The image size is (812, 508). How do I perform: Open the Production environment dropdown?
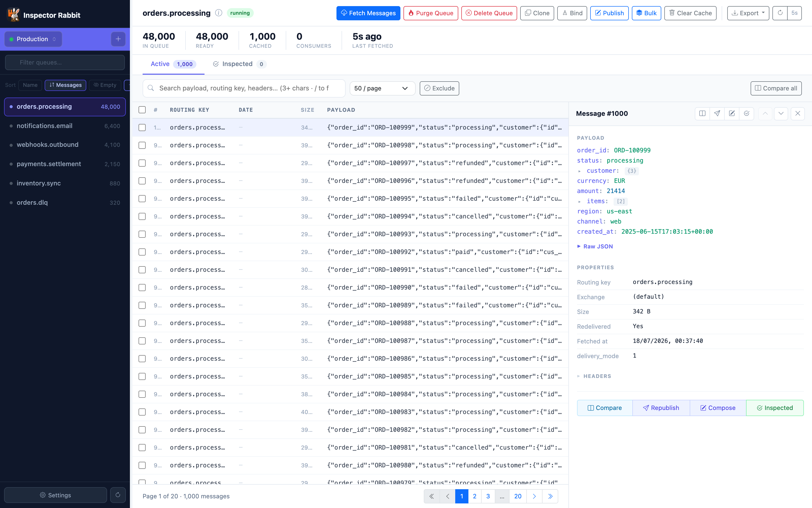(33, 39)
